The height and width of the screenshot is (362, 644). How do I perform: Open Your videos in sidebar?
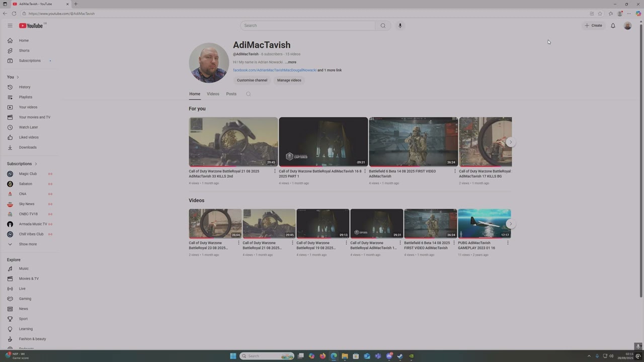click(29, 107)
